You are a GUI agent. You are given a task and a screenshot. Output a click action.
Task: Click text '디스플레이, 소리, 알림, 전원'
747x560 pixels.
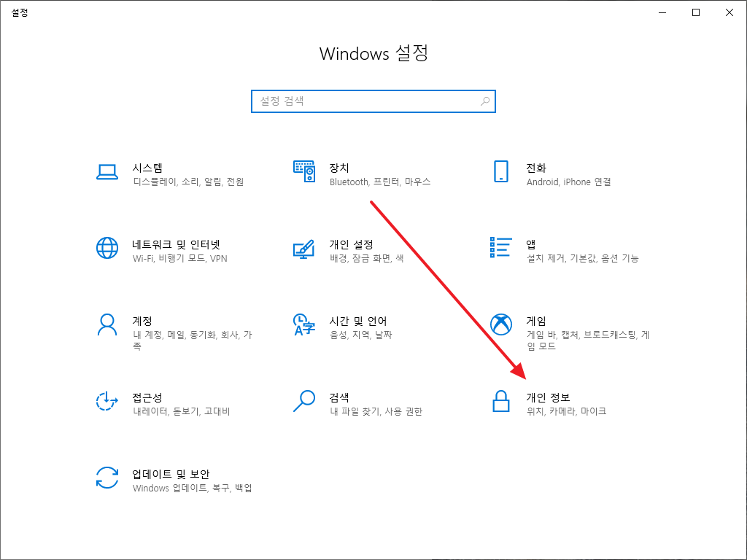tap(188, 182)
